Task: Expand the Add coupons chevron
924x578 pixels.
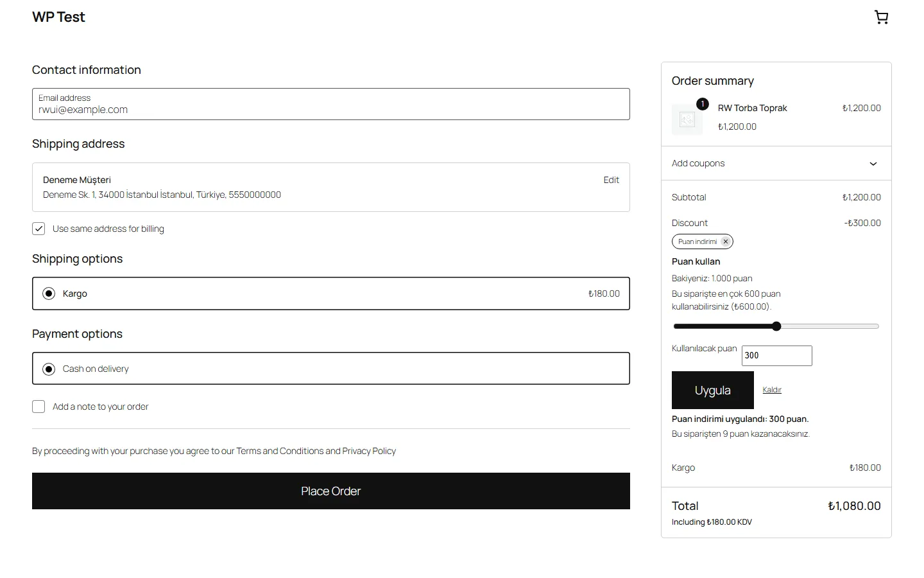Action: (x=873, y=164)
